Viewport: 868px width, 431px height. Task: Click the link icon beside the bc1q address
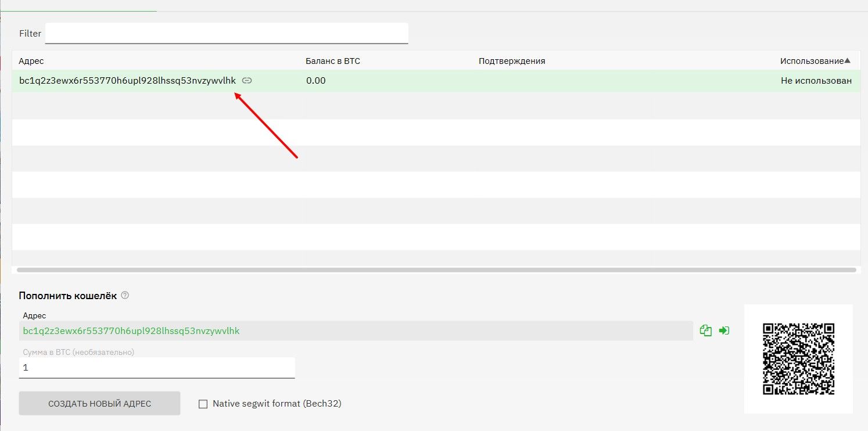(247, 81)
